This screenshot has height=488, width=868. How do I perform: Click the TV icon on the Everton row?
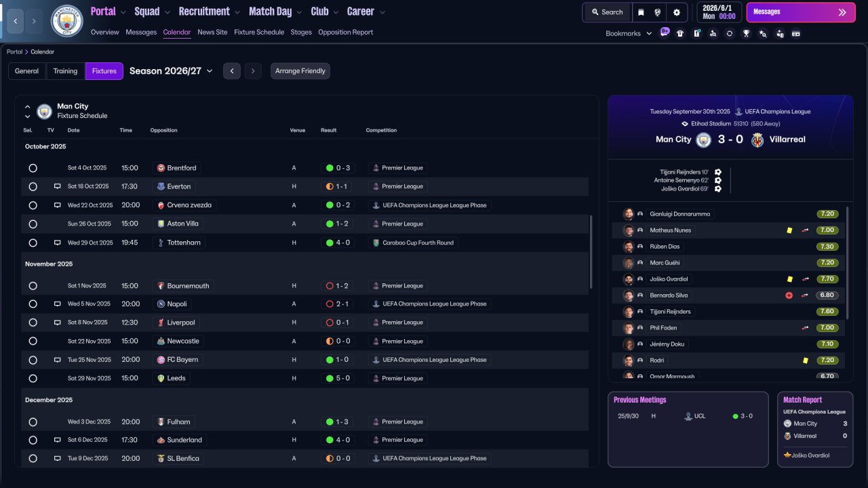58,186
